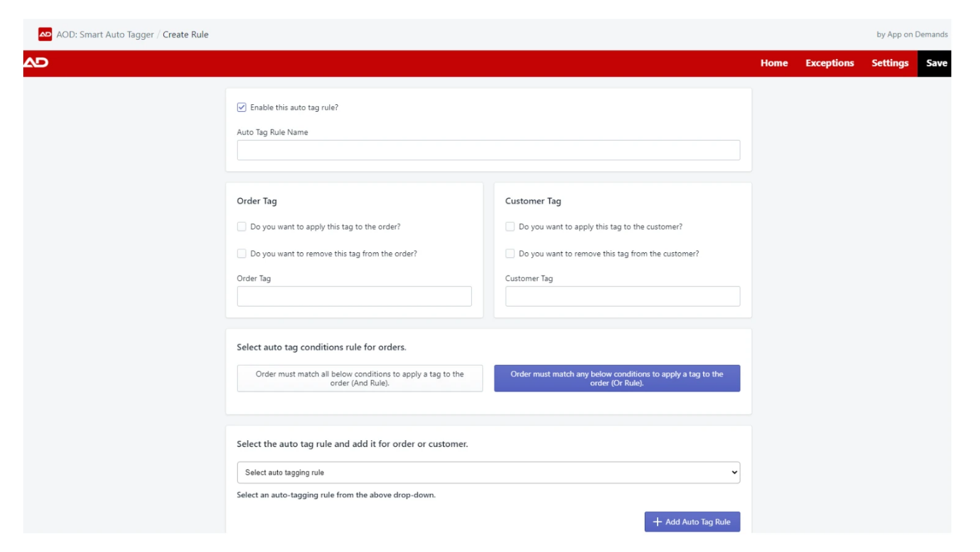Image resolution: width=980 pixels, height=552 pixels.
Task: Open the Select auto tagging rule dropdown
Action: (488, 472)
